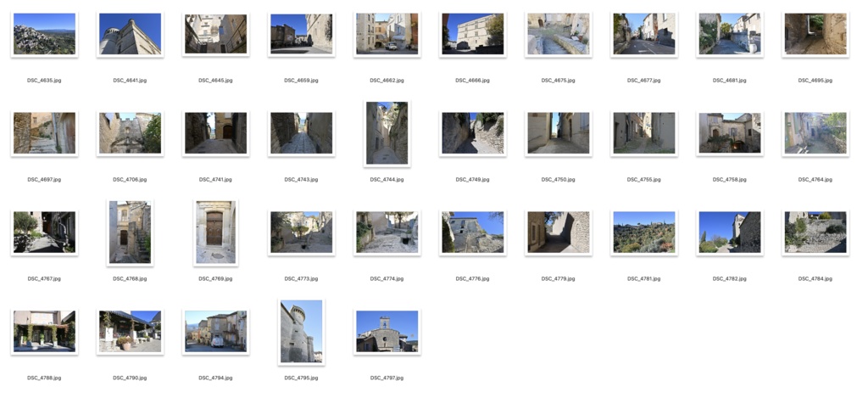Pick the DSC_4774.jpg image

pyautogui.click(x=387, y=232)
